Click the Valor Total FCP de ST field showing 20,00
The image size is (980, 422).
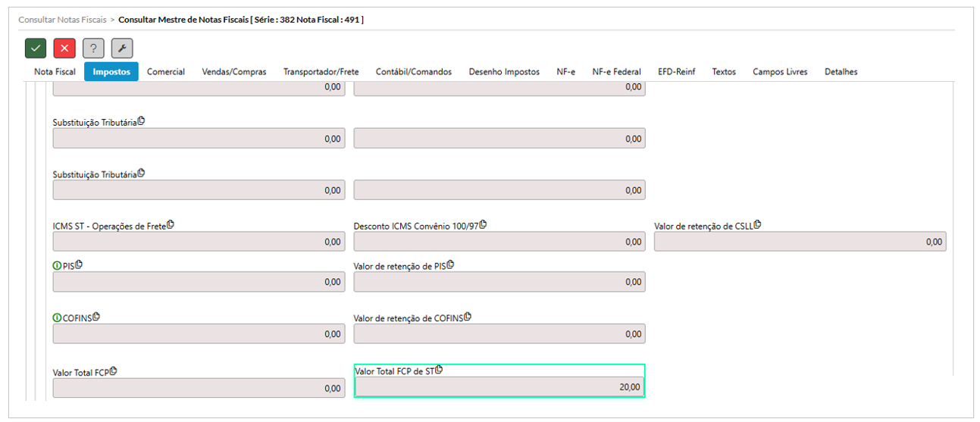pos(499,386)
